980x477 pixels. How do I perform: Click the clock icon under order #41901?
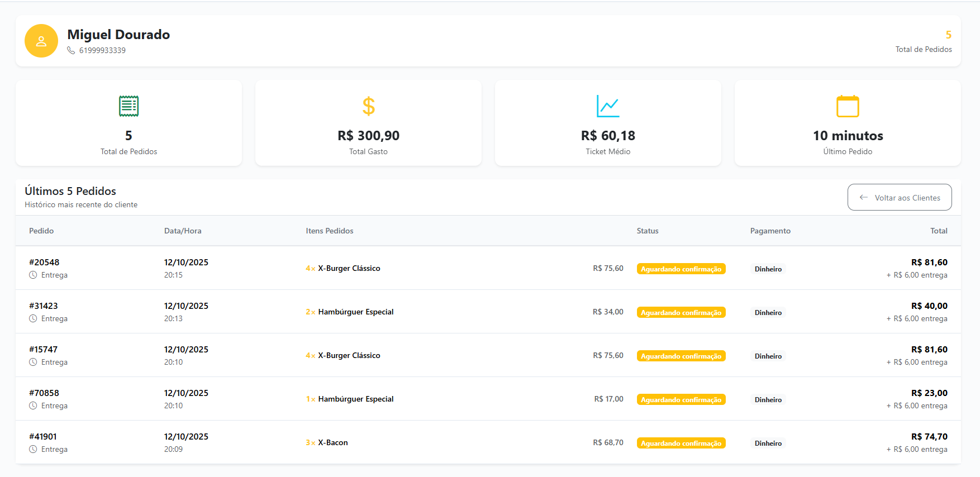click(x=33, y=449)
